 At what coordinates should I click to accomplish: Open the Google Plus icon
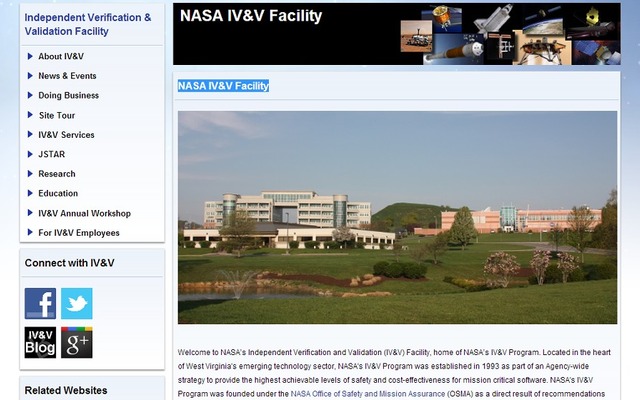click(x=77, y=342)
